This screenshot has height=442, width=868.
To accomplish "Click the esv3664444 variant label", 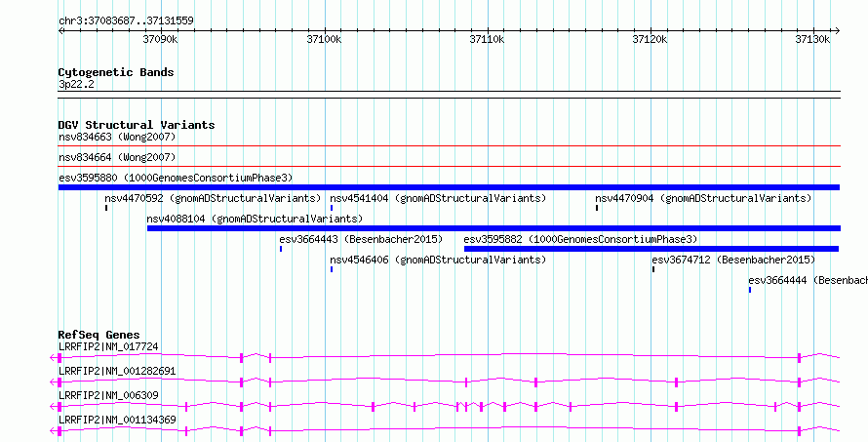I will pos(808,280).
